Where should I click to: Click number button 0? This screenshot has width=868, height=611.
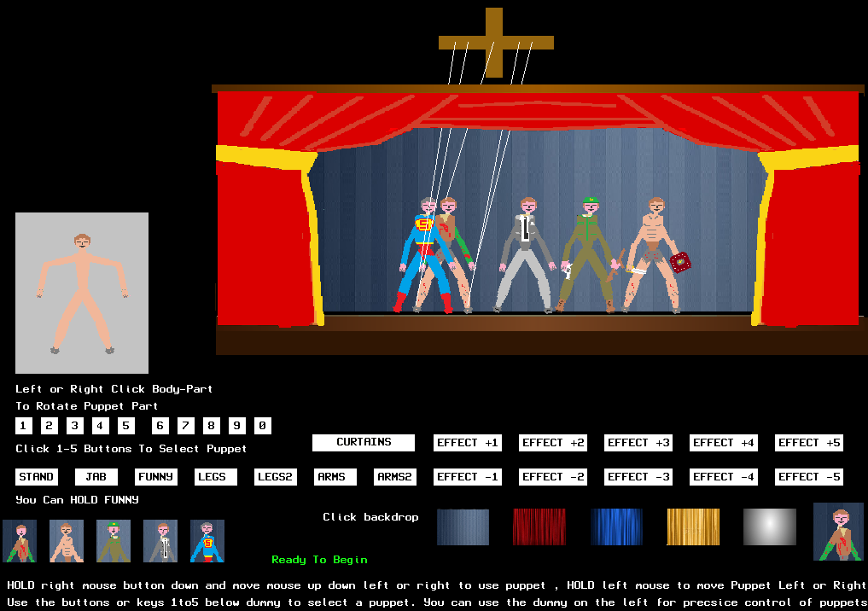click(x=262, y=426)
